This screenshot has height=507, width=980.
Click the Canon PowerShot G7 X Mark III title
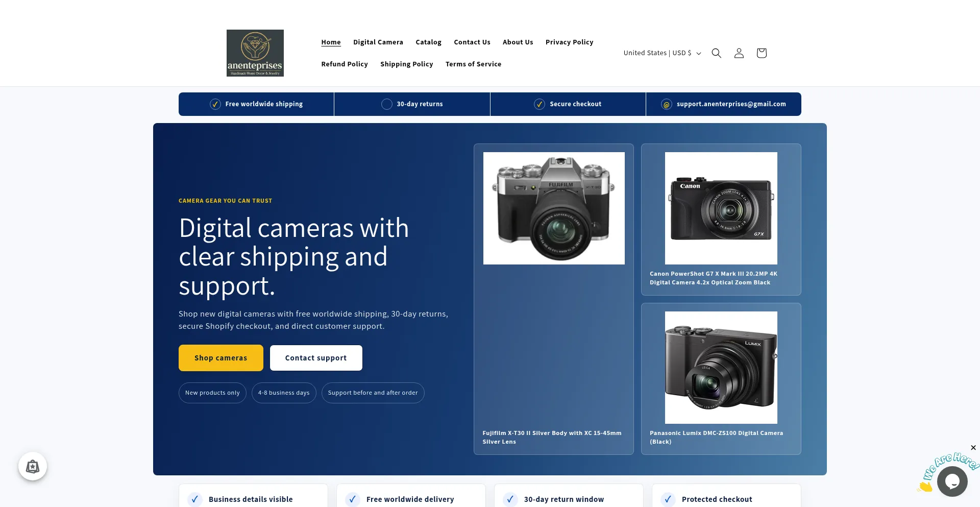714,278
